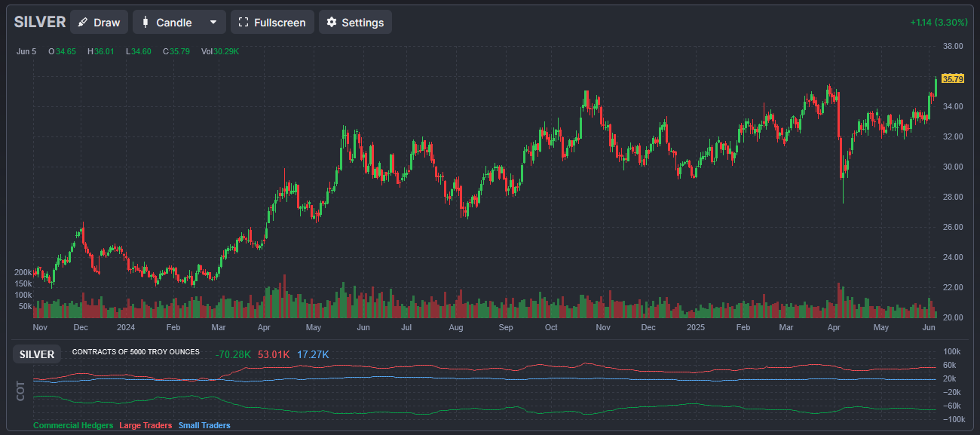Click the low value 34.60
Viewport: 980px width, 435px height.
[141, 51]
